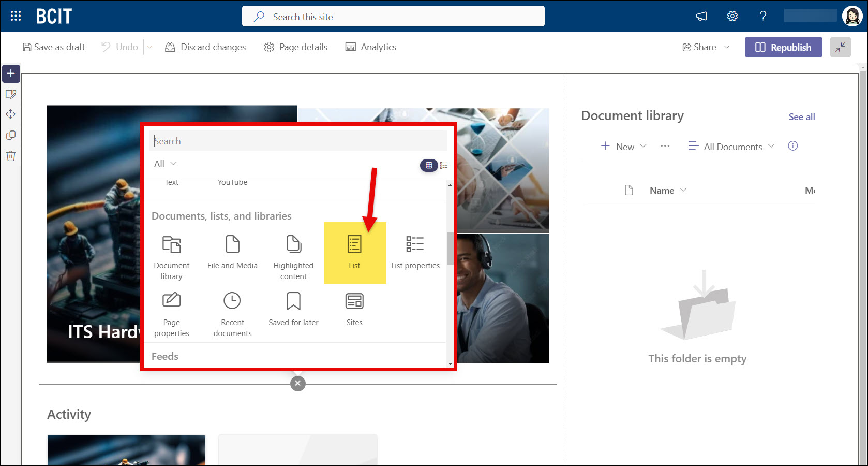This screenshot has height=466, width=868.
Task: Open the BCIT home logo
Action: [54, 17]
